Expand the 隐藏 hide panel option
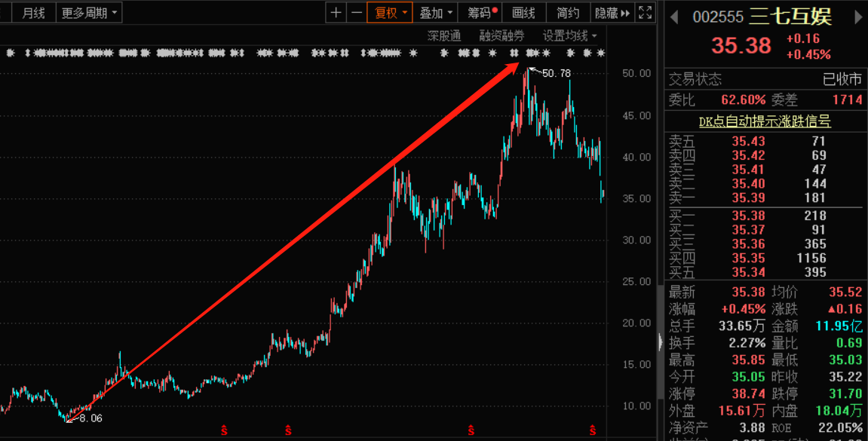Screen dimensions: 868x441 pyautogui.click(x=612, y=13)
